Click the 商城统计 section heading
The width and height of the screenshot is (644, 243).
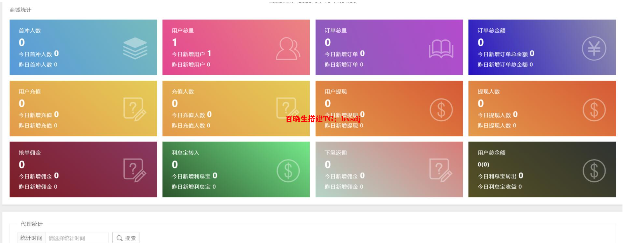pos(20,10)
